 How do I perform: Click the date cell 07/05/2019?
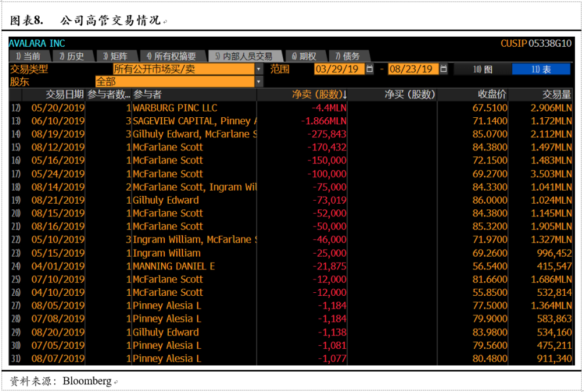[58, 345]
